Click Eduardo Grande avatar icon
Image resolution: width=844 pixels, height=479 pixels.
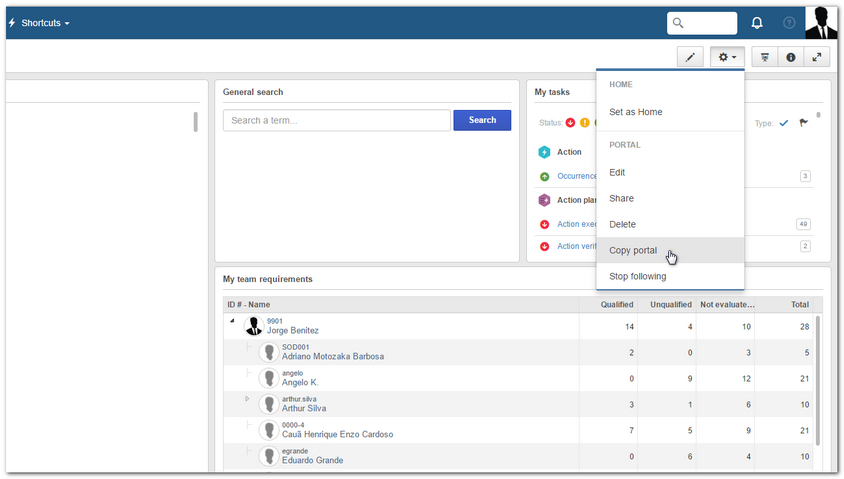[x=269, y=456]
